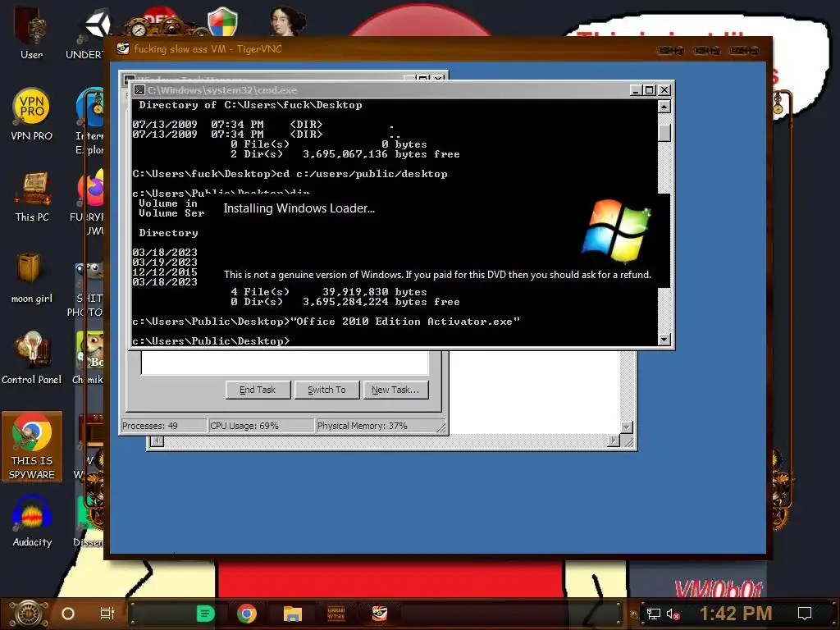This screenshot has height=630, width=840.
Task: Open the notification center icon
Action: (x=805, y=614)
